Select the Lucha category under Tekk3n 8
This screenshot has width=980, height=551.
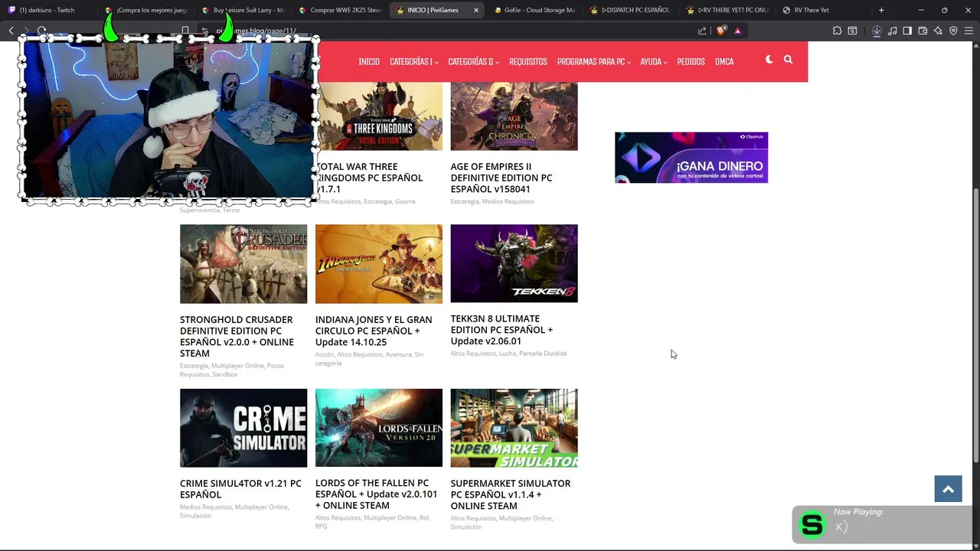pos(508,354)
